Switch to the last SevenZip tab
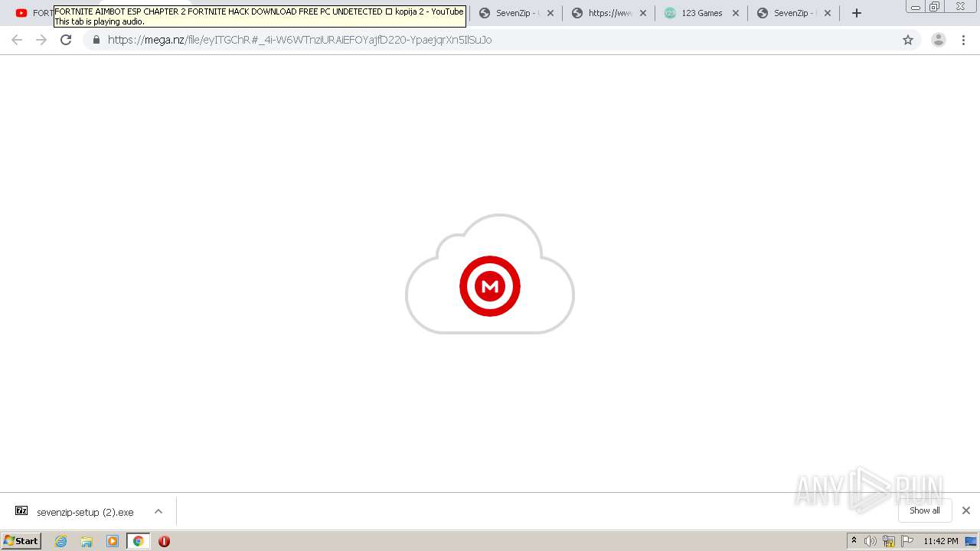This screenshot has height=551, width=980. [x=795, y=13]
